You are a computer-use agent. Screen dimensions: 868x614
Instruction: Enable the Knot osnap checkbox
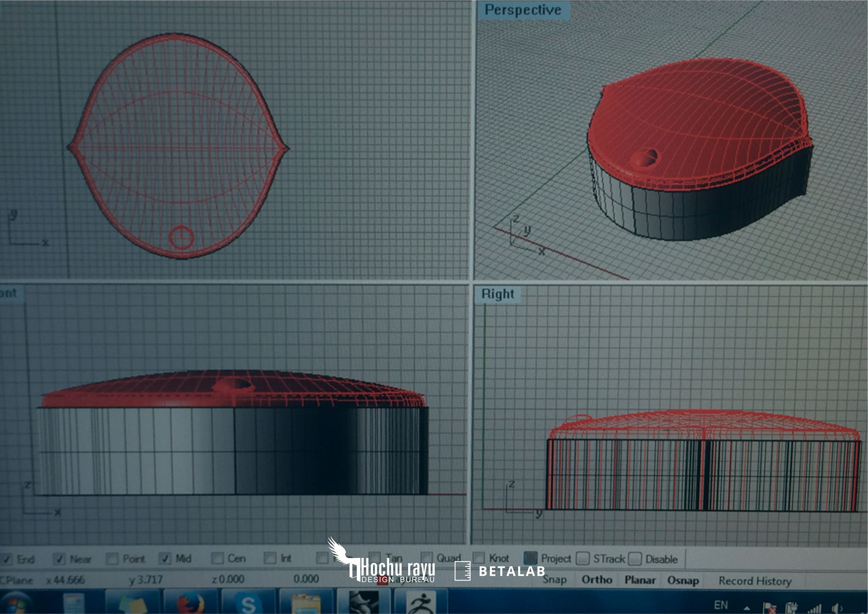click(479, 558)
